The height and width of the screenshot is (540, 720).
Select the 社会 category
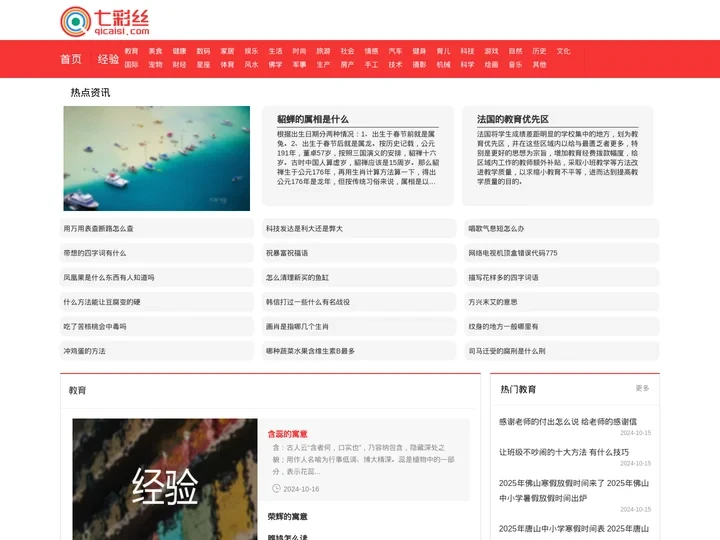coord(347,51)
